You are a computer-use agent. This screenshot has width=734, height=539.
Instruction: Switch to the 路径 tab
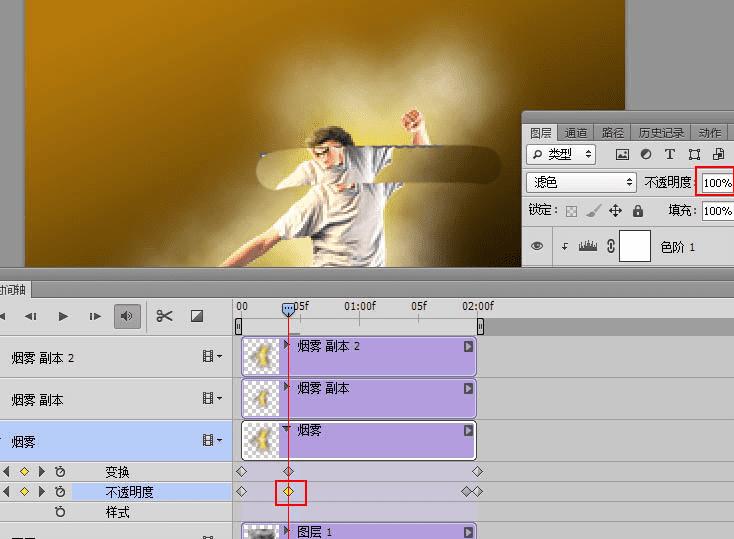(612, 133)
